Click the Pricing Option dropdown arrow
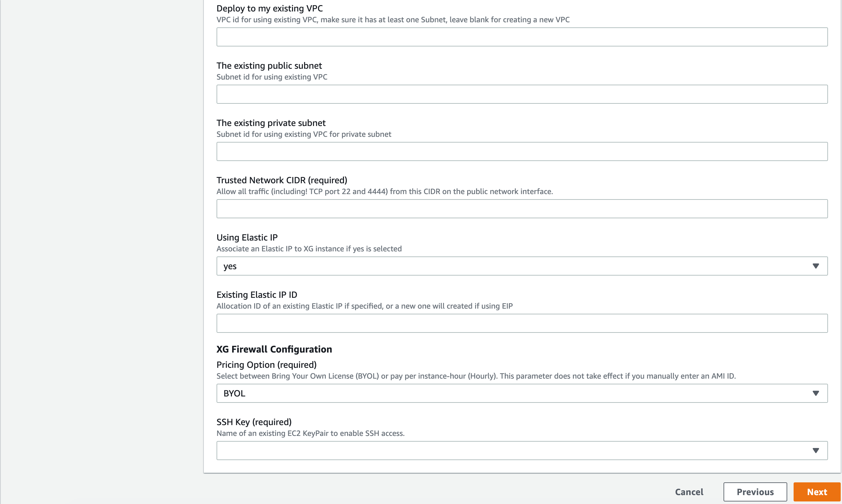Screen dimensions: 842x504 pyautogui.click(x=815, y=393)
